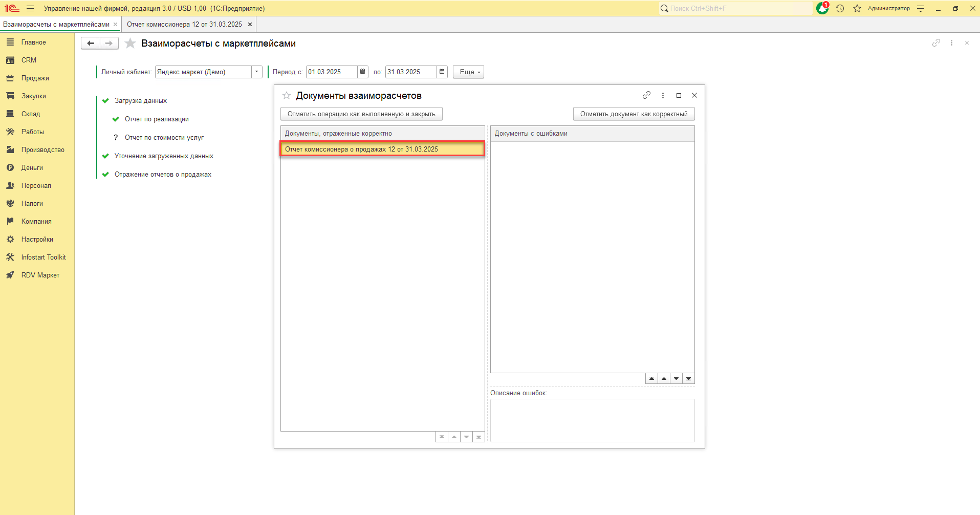Select Отчет комиссионера о продажах 12 row
Image resolution: width=980 pixels, height=515 pixels.
pos(382,149)
